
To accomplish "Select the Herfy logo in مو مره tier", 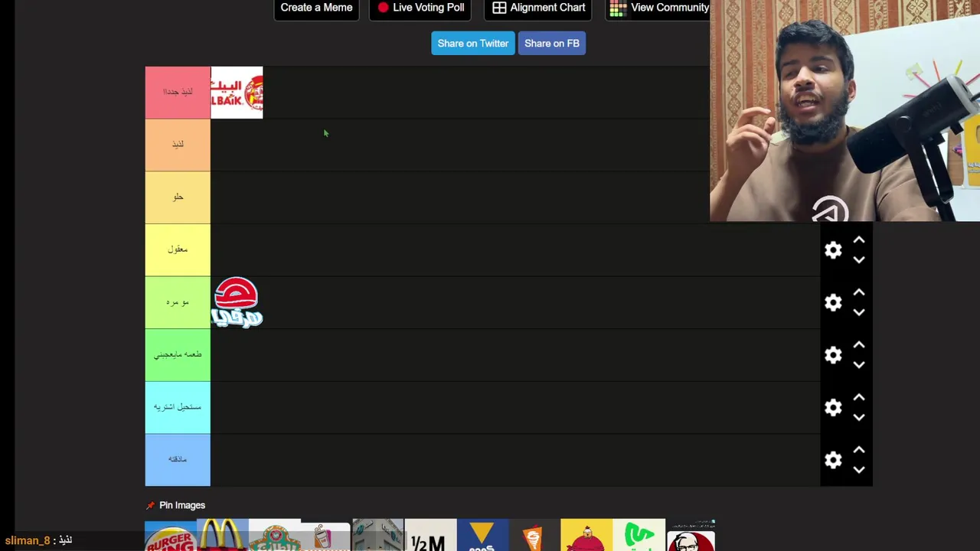I will (237, 302).
